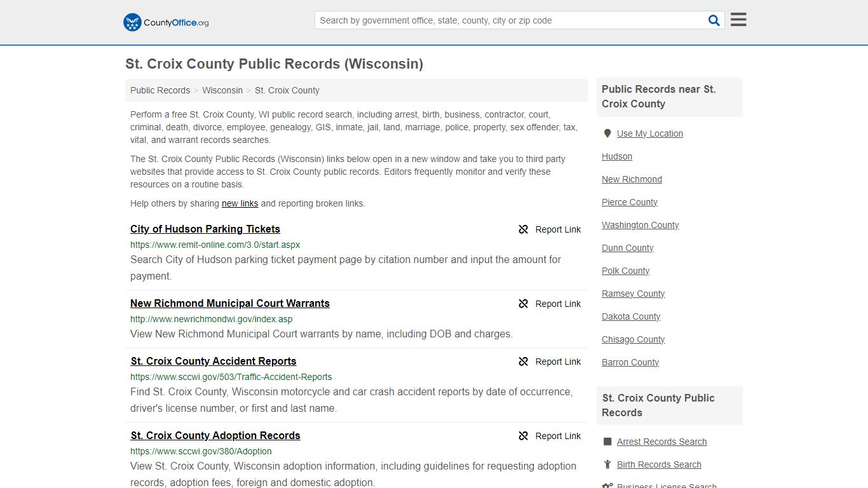This screenshot has height=488, width=868.
Task: Click sccwi.gov Traffic-Accident-Reports URL
Action: 231,377
